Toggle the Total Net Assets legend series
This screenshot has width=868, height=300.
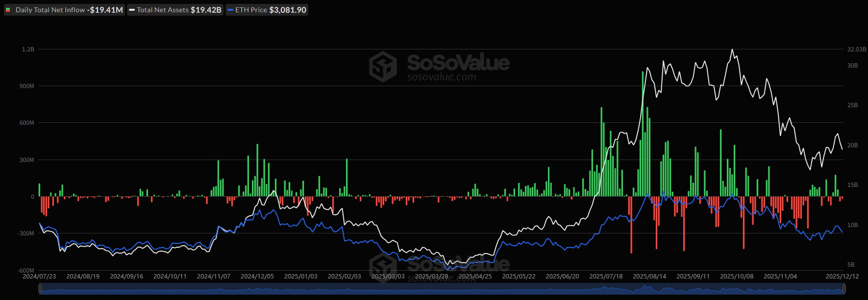(x=175, y=10)
